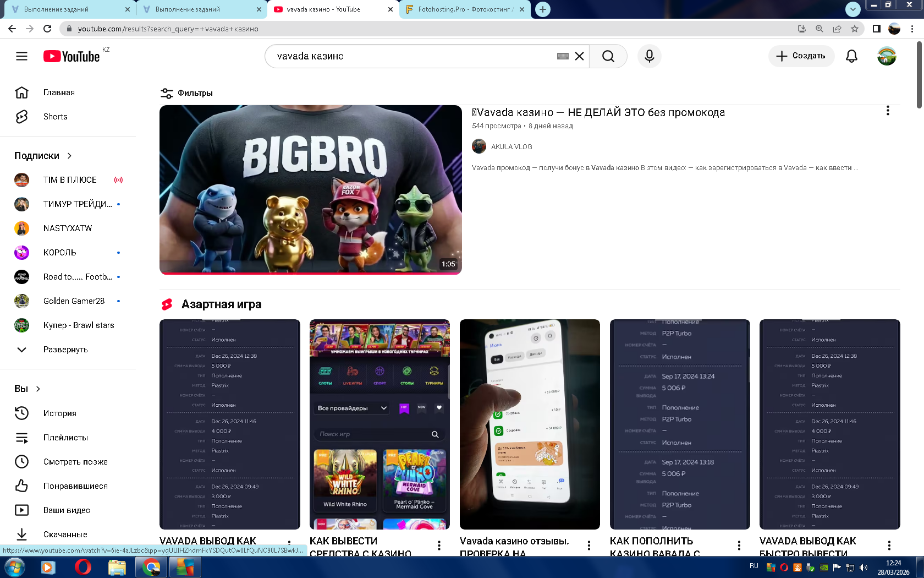The width and height of the screenshot is (924, 578).
Task: Click the 'Создать' create button
Action: (x=801, y=56)
